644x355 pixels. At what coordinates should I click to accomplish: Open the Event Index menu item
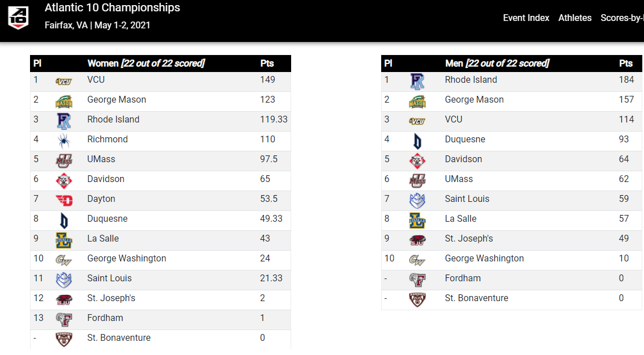pyautogui.click(x=526, y=18)
